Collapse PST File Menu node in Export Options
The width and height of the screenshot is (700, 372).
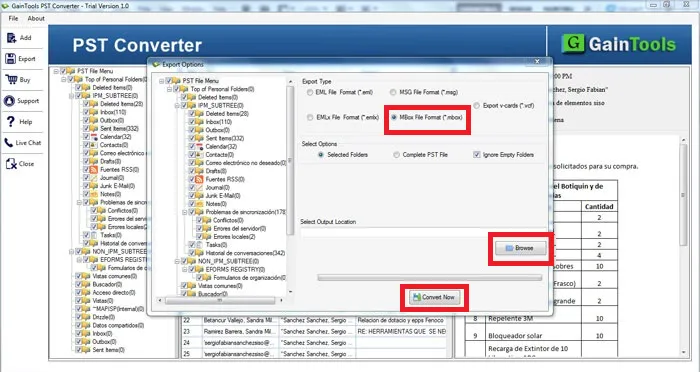[161, 81]
